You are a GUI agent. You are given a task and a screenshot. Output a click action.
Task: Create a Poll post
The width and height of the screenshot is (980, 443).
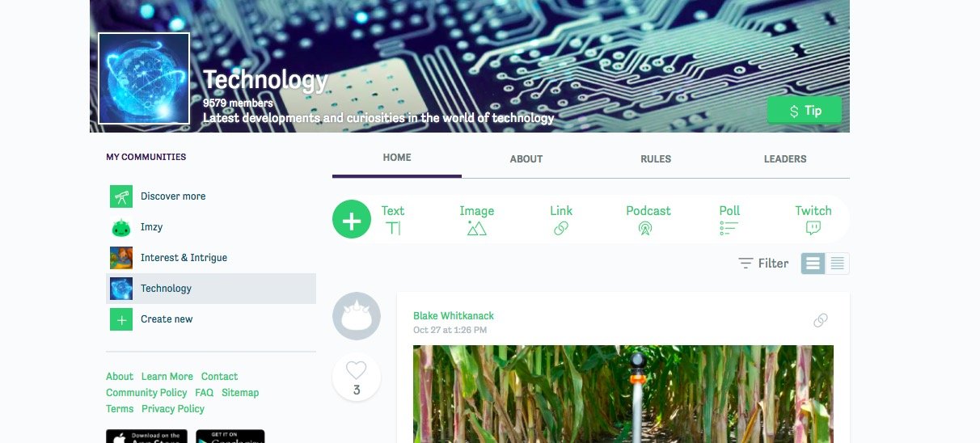pos(729,219)
